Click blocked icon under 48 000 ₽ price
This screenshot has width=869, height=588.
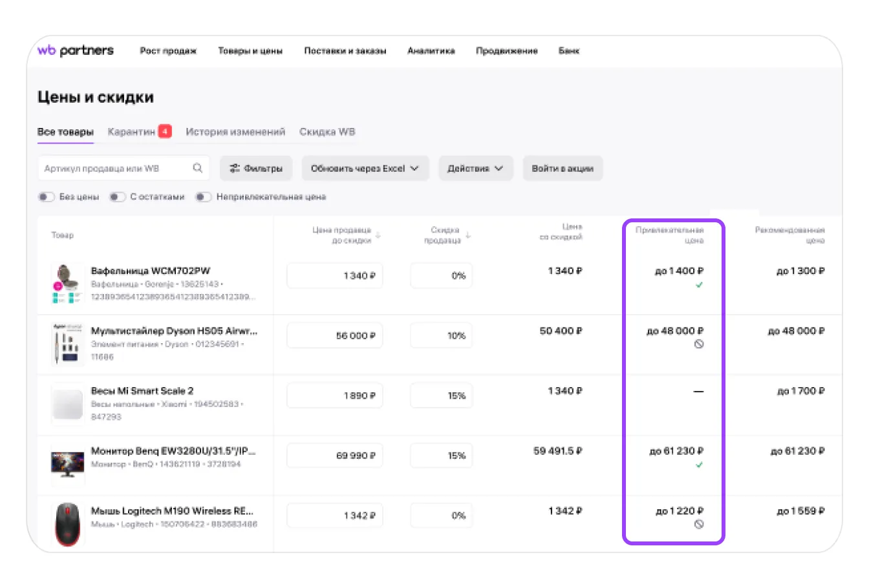(x=699, y=344)
